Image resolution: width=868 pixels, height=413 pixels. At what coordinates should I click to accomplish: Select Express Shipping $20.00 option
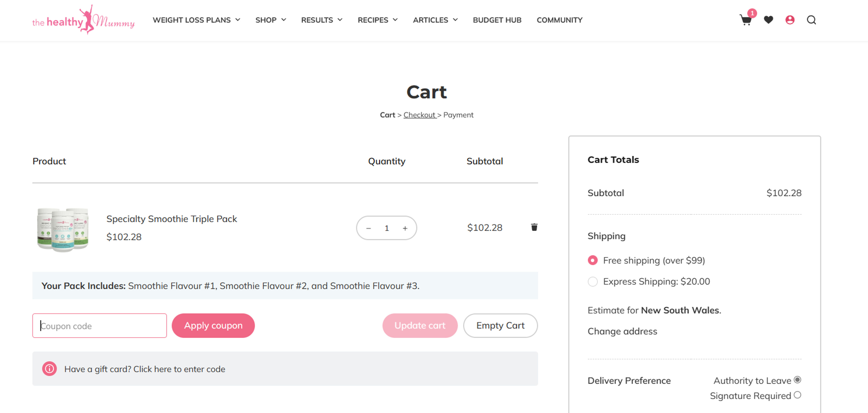click(x=593, y=281)
